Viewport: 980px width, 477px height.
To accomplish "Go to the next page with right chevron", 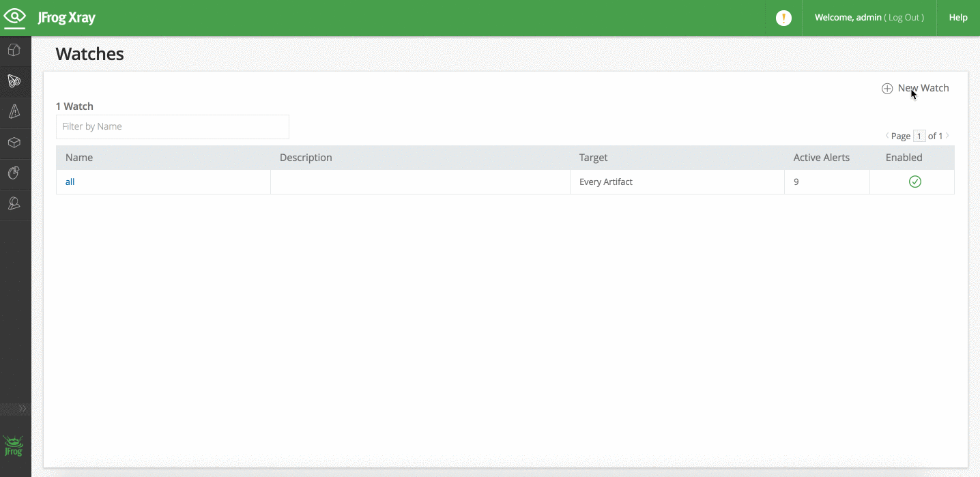I will [947, 136].
